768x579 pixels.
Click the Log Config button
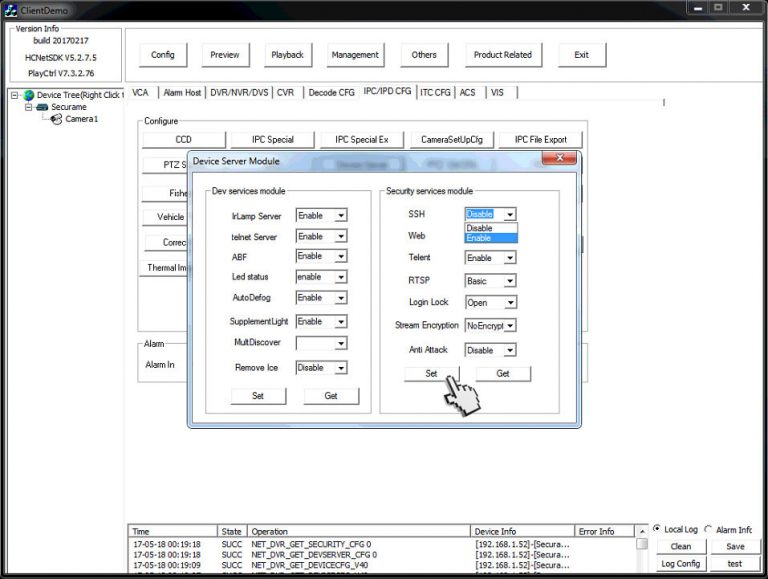(681, 564)
